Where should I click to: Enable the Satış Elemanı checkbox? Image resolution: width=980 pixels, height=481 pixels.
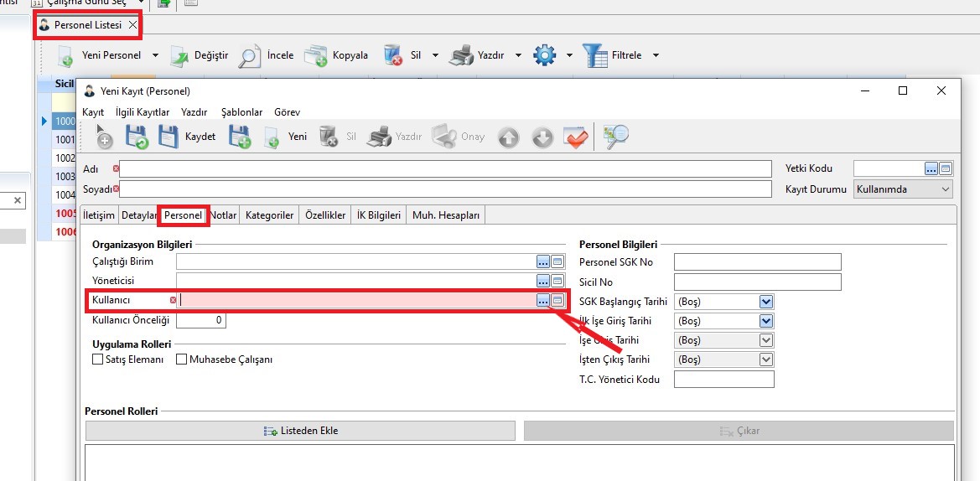tap(97, 359)
